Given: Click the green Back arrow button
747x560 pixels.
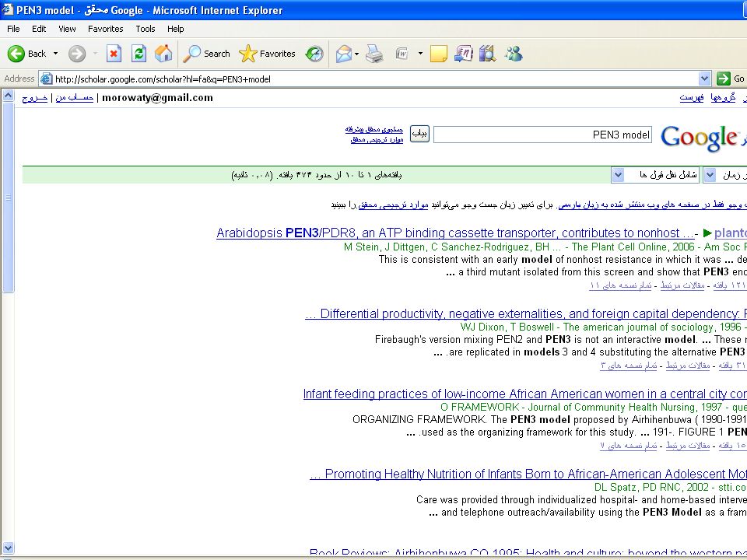Looking at the screenshot, I should 16,54.
